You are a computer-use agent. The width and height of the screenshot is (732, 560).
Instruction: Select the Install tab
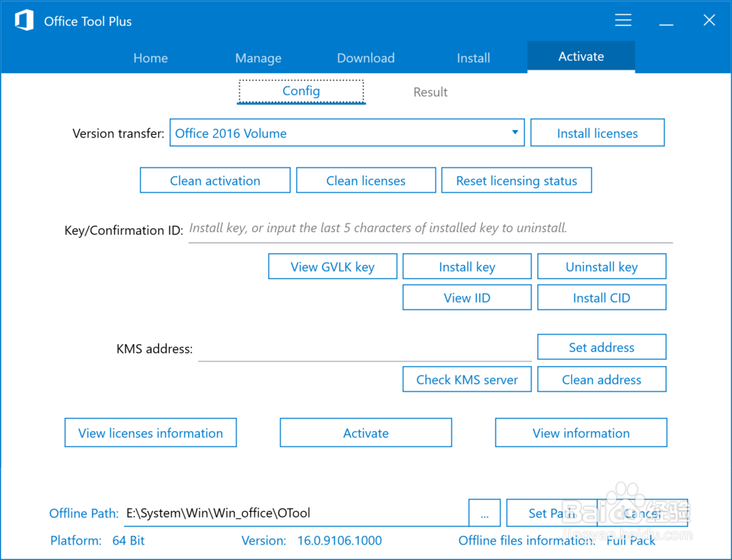474,58
